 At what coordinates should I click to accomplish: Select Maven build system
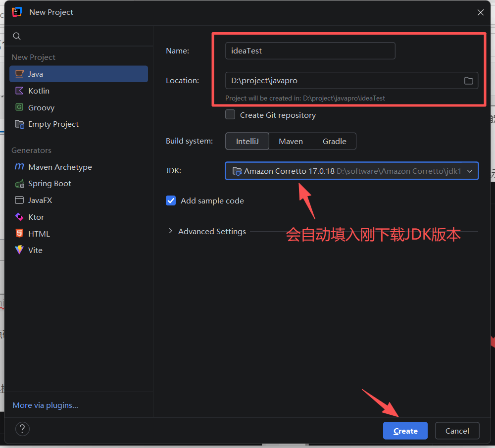point(291,141)
